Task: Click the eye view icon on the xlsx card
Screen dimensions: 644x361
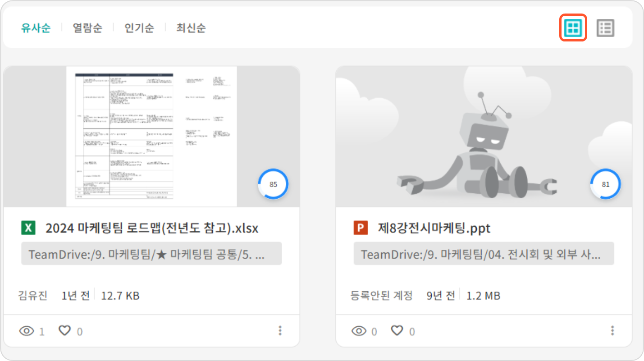Action: click(x=27, y=331)
